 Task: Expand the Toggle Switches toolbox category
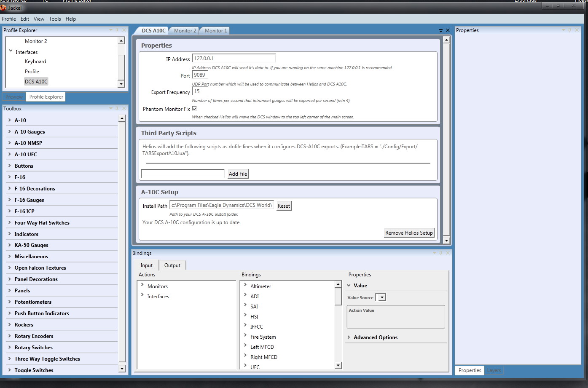click(9, 370)
